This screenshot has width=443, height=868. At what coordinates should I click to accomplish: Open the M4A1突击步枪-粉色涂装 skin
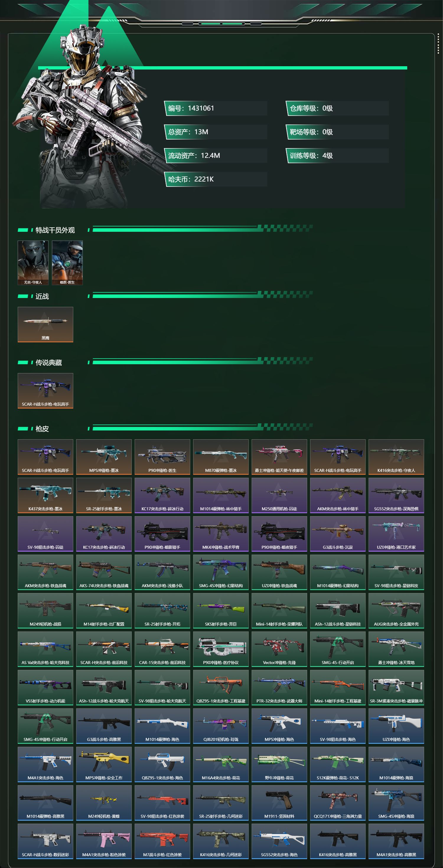coord(104,841)
